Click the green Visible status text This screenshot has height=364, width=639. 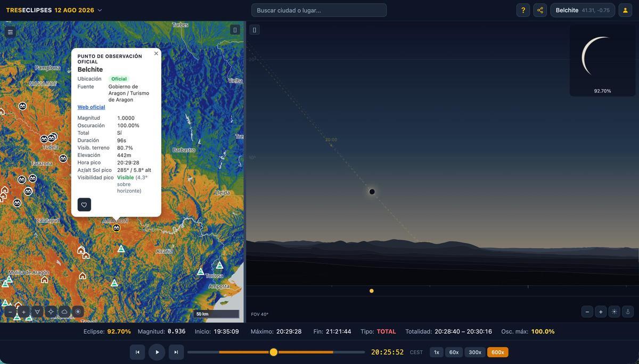[x=126, y=178]
